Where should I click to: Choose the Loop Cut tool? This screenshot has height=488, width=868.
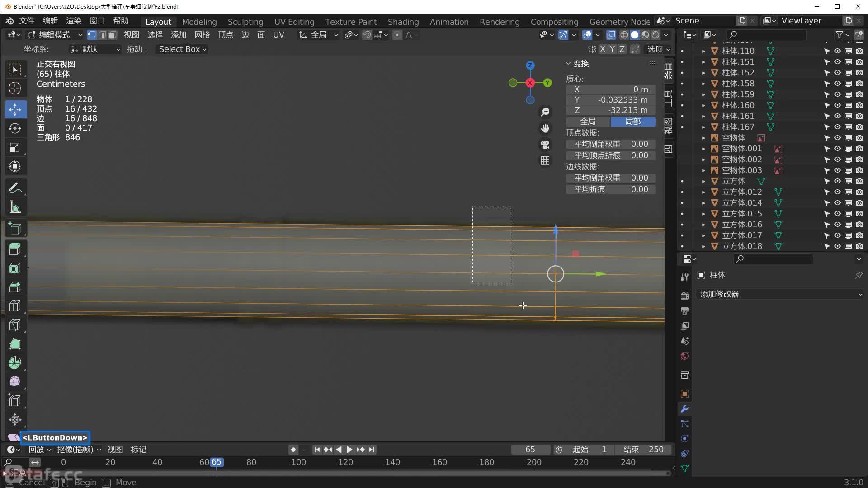tap(15, 306)
